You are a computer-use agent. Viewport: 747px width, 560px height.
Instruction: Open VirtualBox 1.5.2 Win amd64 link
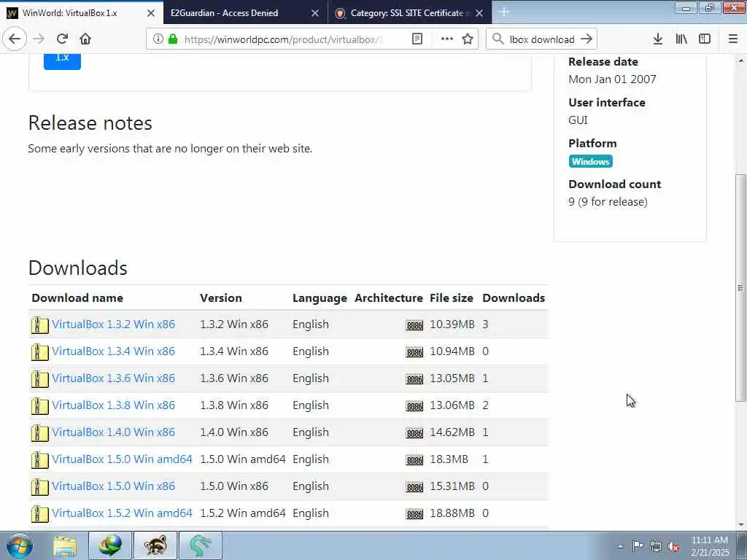123,513
